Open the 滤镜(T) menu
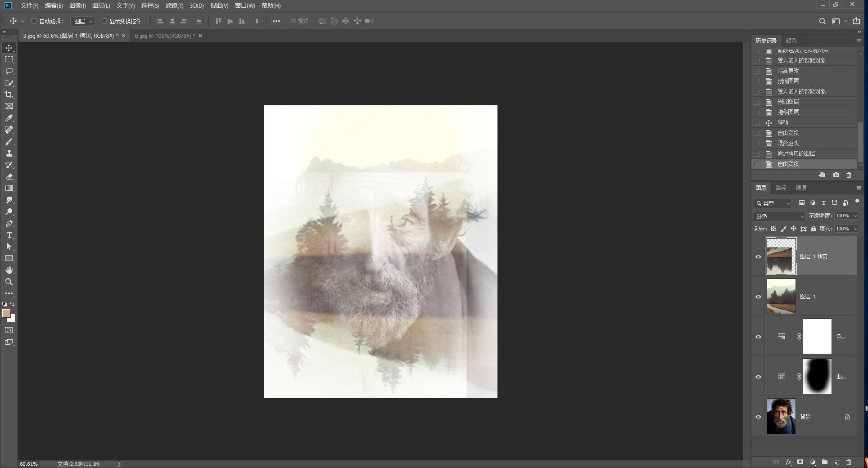 click(x=174, y=5)
